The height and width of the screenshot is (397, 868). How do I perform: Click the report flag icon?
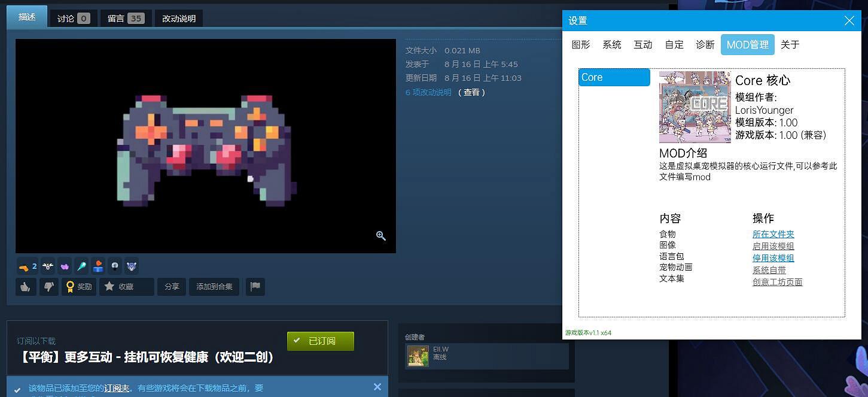click(255, 287)
